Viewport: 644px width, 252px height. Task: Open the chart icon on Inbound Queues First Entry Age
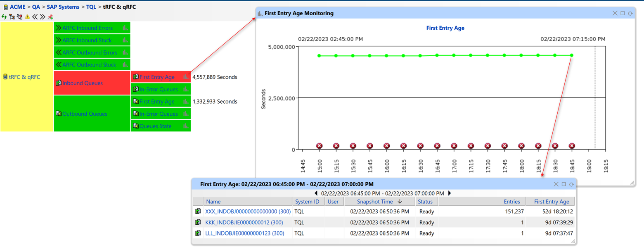click(x=185, y=77)
